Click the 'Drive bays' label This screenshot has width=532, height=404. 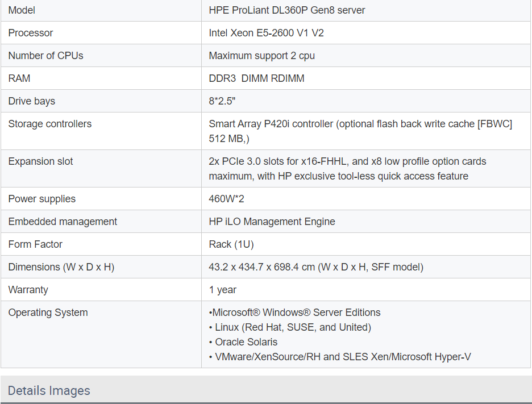[x=32, y=101]
